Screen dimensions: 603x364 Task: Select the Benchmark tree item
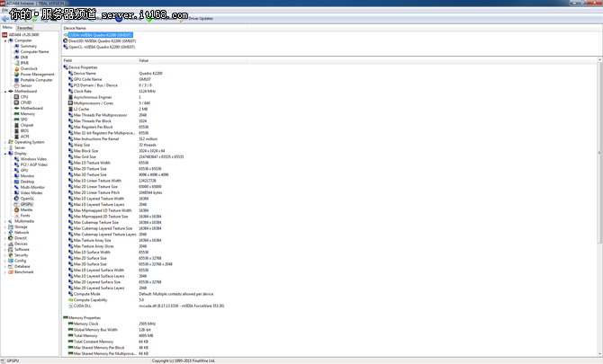point(23,272)
